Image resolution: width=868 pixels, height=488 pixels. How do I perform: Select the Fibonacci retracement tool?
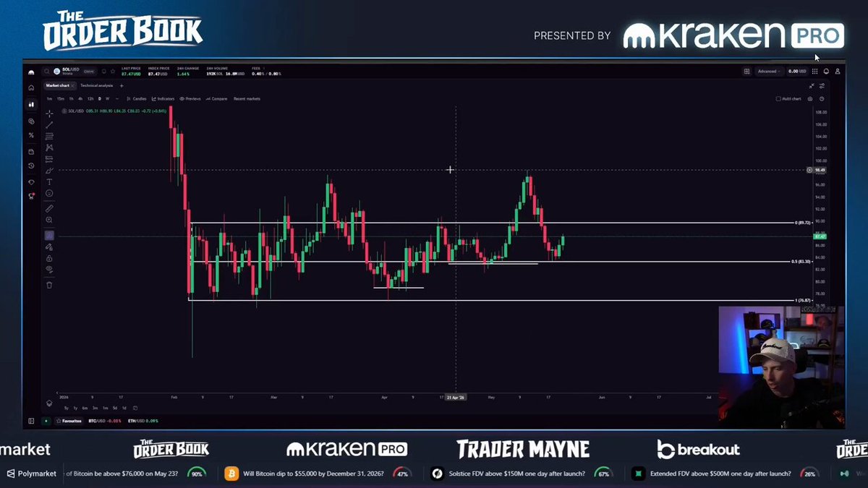point(49,136)
